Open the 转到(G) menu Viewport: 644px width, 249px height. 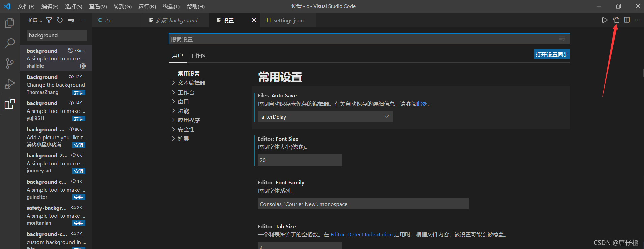tap(122, 6)
